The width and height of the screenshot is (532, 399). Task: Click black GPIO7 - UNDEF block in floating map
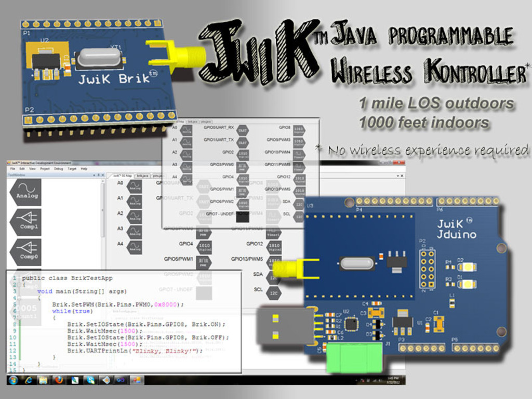242,217
